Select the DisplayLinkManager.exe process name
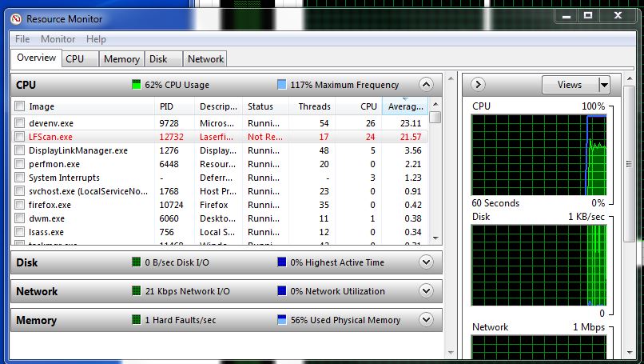Viewport: 644px width, 364px height. pos(78,150)
